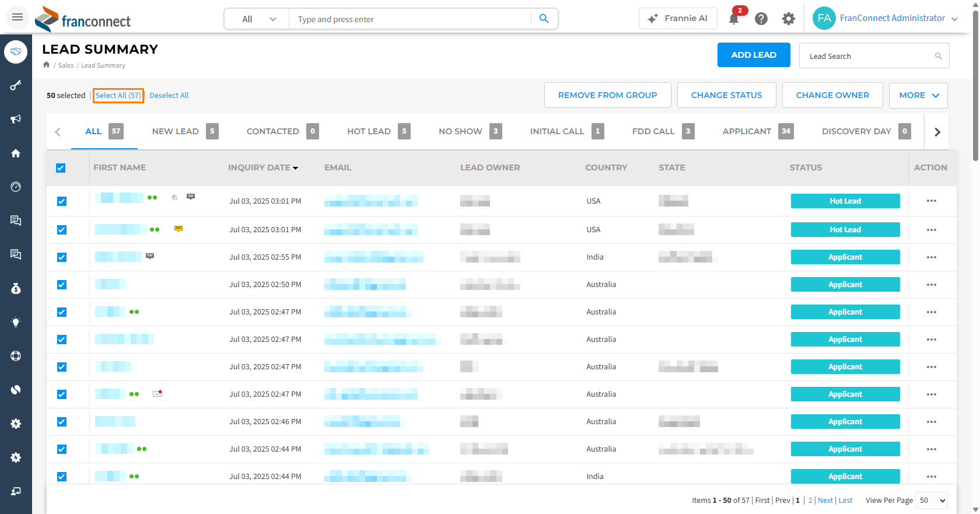Click the Deselect All link
Screen dimensions: 980x514
(x=169, y=95)
